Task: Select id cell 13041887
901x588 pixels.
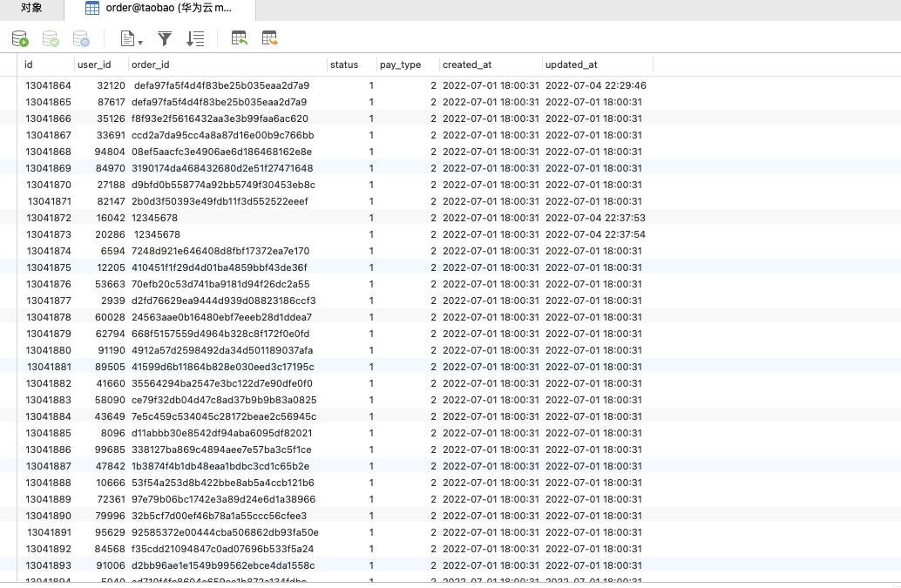Action: tap(48, 466)
